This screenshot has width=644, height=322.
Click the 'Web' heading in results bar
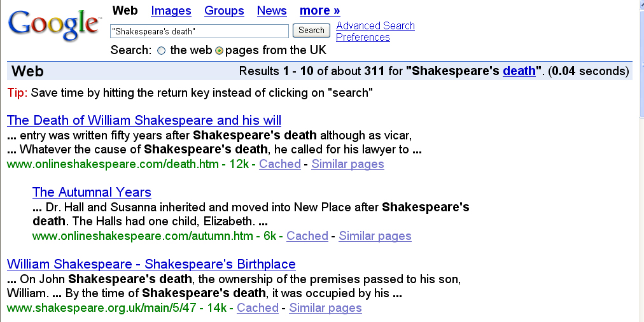click(x=27, y=71)
